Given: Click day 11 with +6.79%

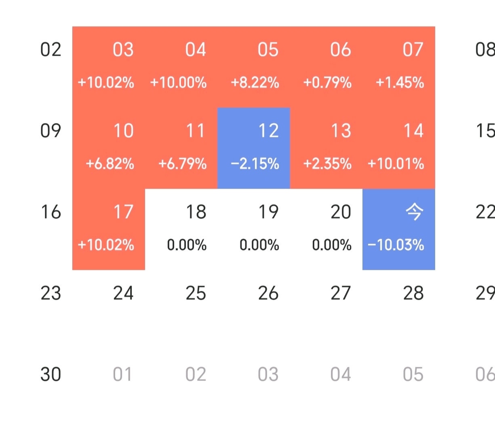Looking at the screenshot, I should (181, 148).
